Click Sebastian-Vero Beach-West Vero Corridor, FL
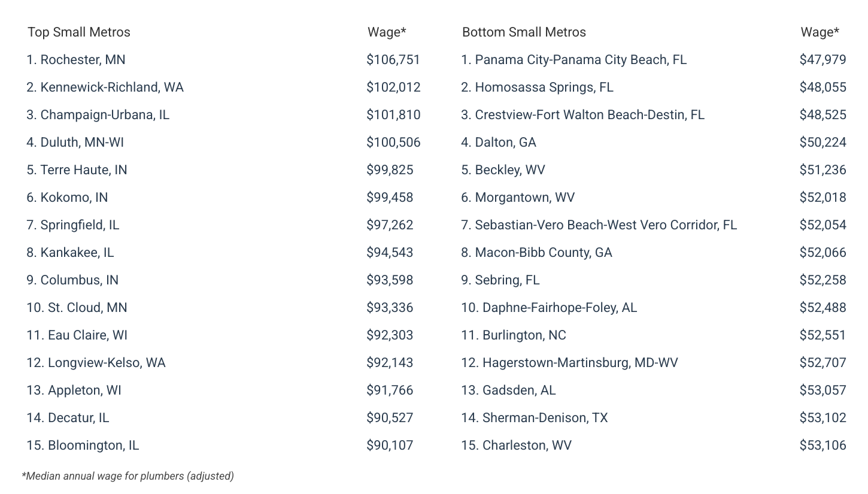The height and width of the screenshot is (494, 868). coord(599,225)
